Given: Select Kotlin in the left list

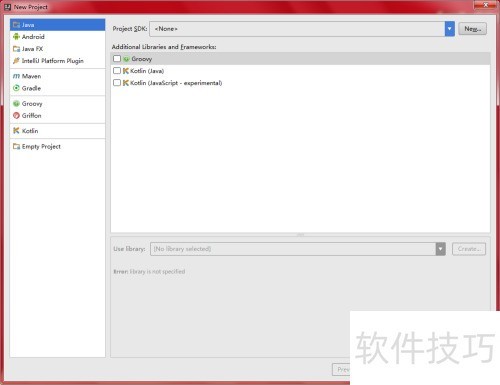Looking at the screenshot, I should point(58,131).
